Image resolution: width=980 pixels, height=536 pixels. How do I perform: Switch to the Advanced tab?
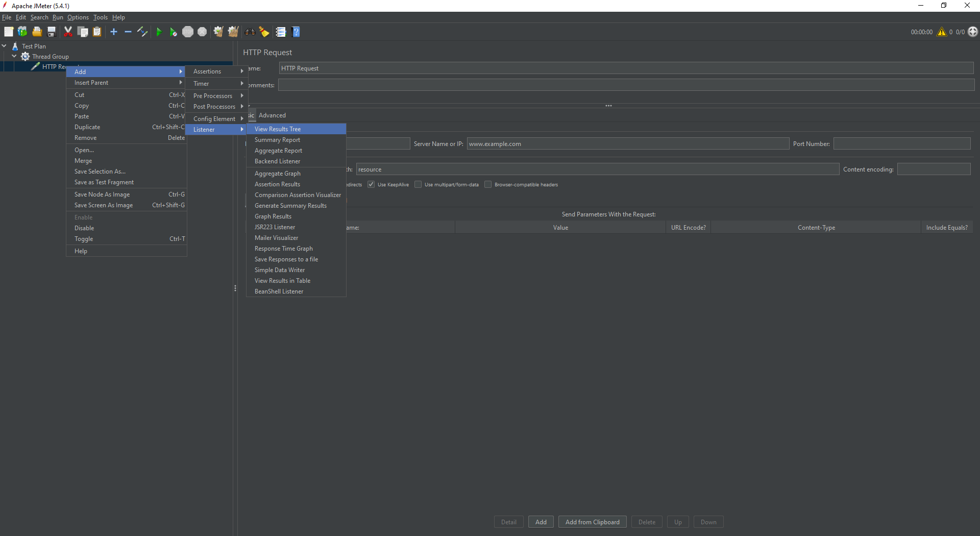pos(272,115)
